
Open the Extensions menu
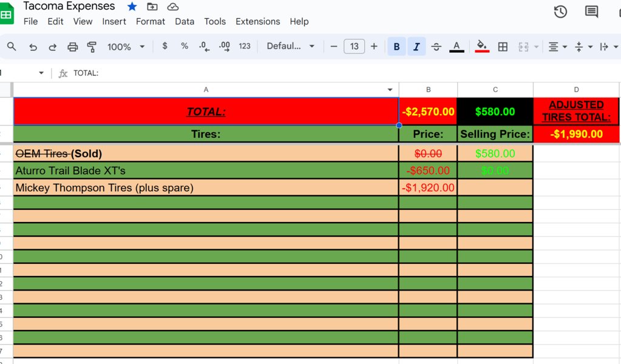(x=257, y=21)
